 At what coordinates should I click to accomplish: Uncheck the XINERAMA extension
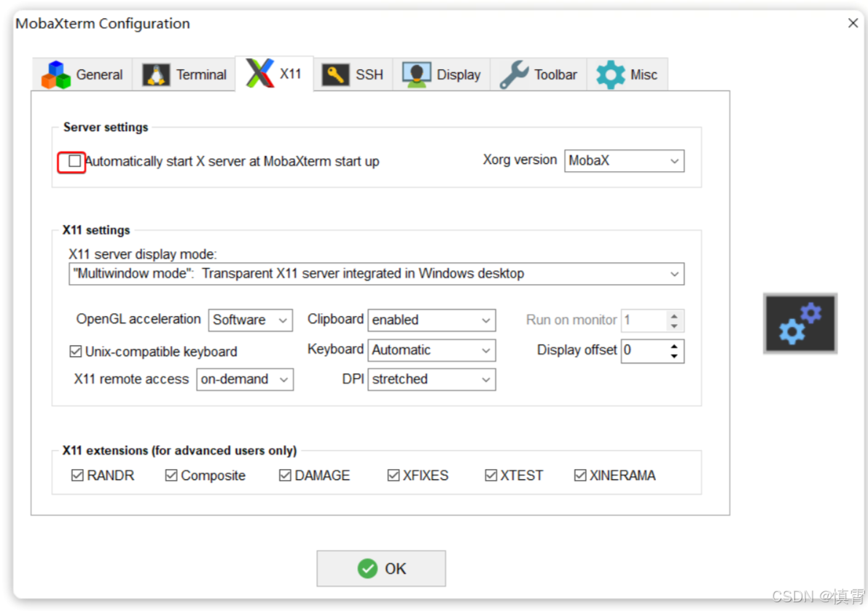[580, 475]
